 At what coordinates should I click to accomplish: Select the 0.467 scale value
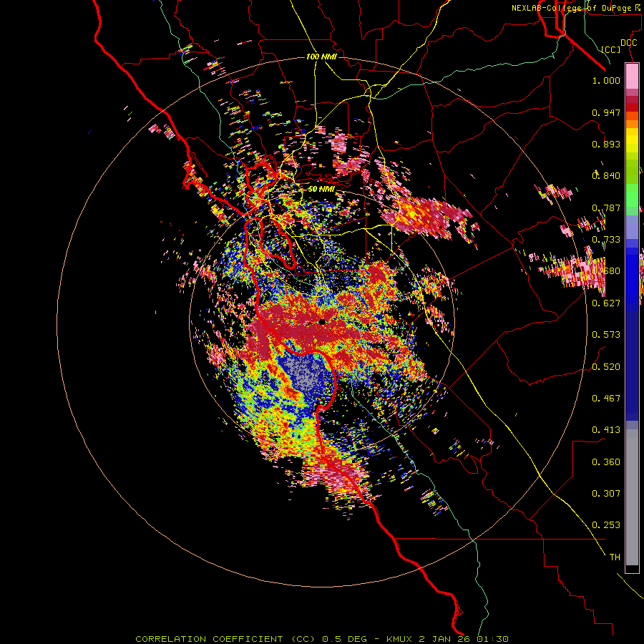click(x=606, y=399)
